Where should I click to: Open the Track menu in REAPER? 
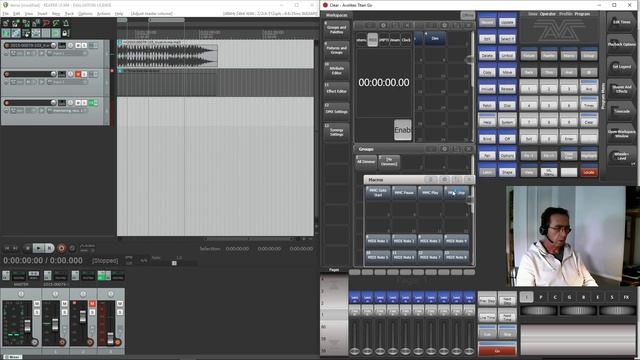pyautogui.click(x=69, y=13)
